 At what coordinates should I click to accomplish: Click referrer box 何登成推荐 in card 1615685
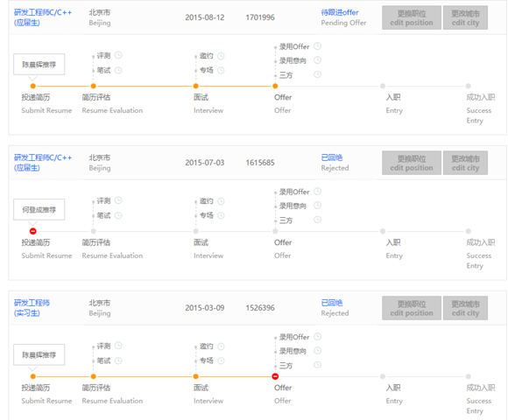(x=39, y=210)
